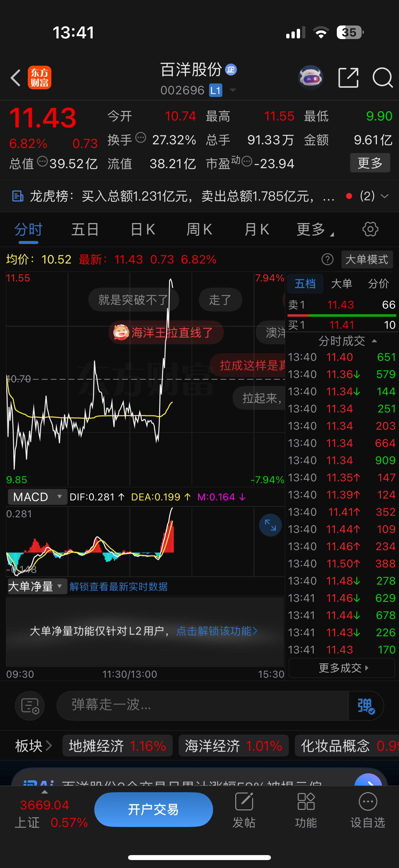Select the 分时 chart tab
This screenshot has width=399, height=868.
tap(28, 230)
